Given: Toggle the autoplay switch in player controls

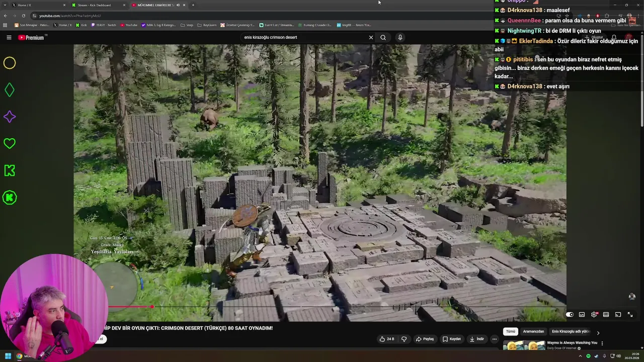Looking at the screenshot, I should (570, 315).
